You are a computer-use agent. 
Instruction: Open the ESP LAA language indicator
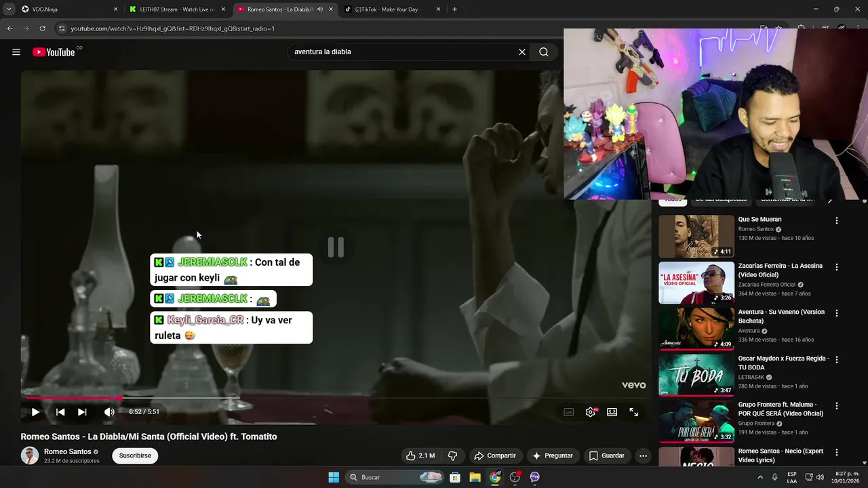click(x=792, y=477)
